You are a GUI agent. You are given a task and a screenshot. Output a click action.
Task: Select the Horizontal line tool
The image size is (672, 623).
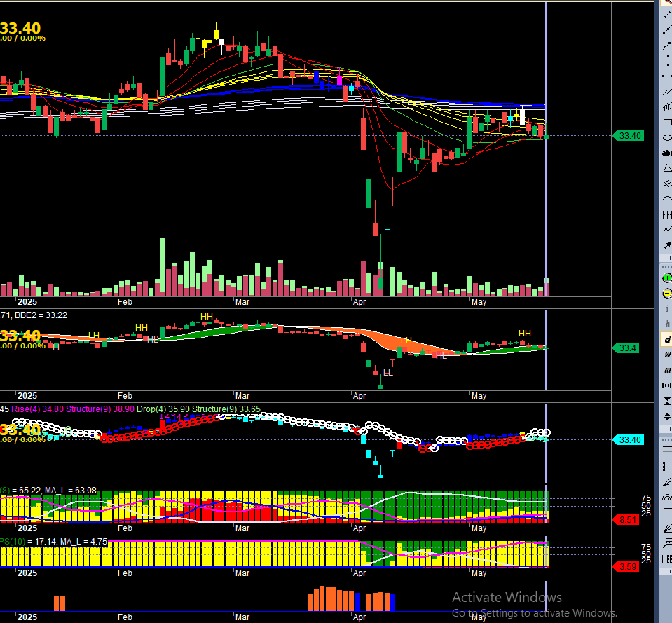coord(667,76)
